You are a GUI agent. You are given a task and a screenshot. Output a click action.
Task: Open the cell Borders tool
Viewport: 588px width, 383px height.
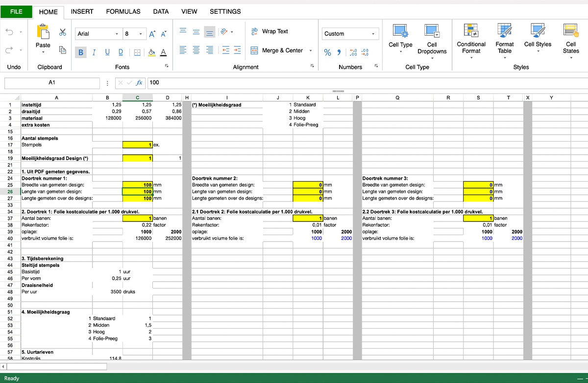click(137, 52)
